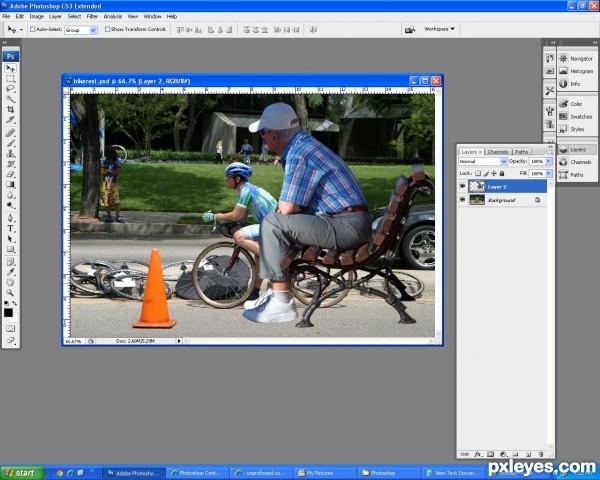Toggle lock all padlock icon
Viewport: 600px width, 480px height.
502,173
